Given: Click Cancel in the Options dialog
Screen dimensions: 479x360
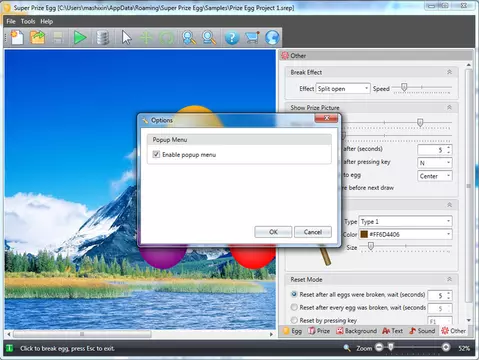Looking at the screenshot, I should (x=313, y=232).
